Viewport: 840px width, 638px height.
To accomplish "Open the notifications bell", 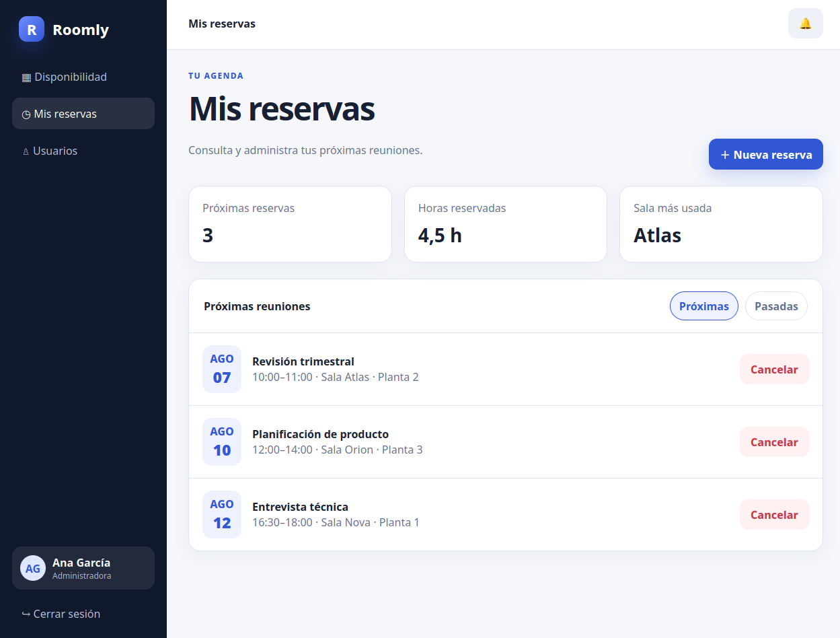I will pyautogui.click(x=805, y=24).
